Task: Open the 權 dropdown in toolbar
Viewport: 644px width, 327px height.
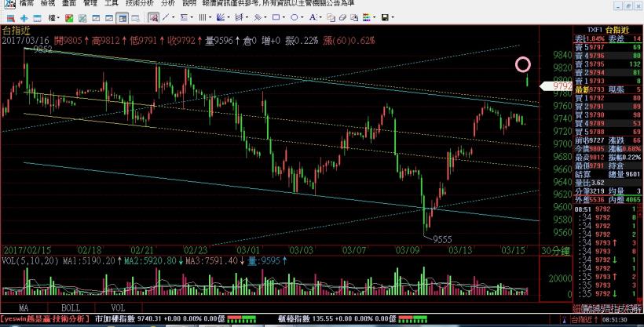Action: coord(53,17)
